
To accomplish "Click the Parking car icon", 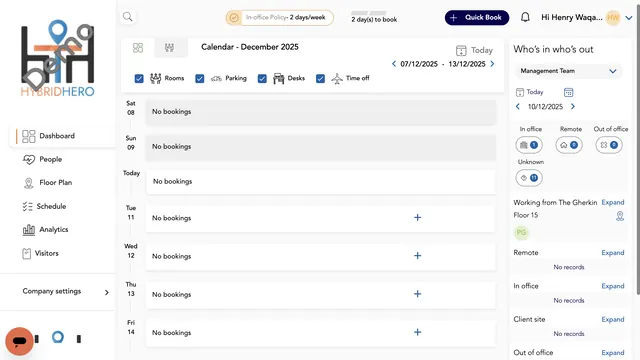I will click(x=216, y=78).
